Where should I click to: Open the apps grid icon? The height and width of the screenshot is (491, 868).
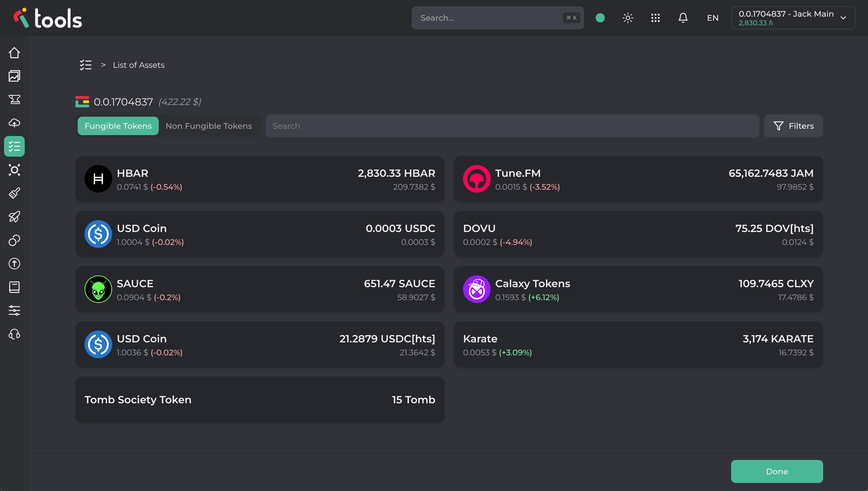tap(655, 18)
